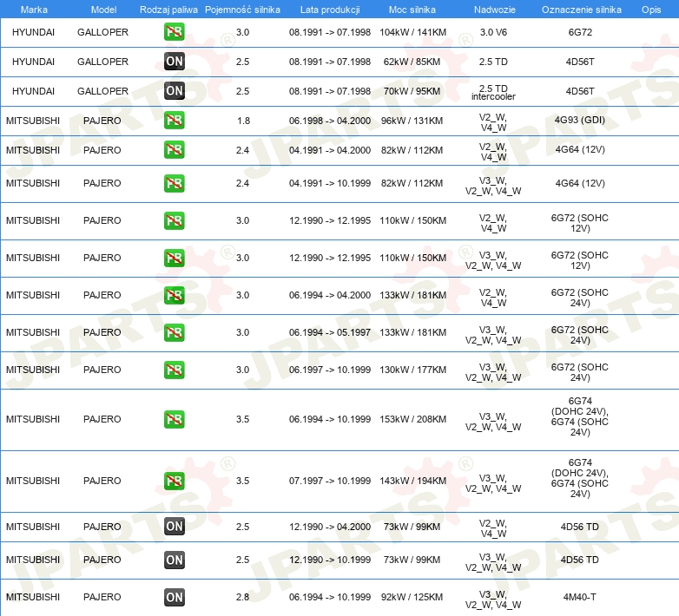Click diesel ON icon in 62kW / 85KM row

[x=174, y=62]
